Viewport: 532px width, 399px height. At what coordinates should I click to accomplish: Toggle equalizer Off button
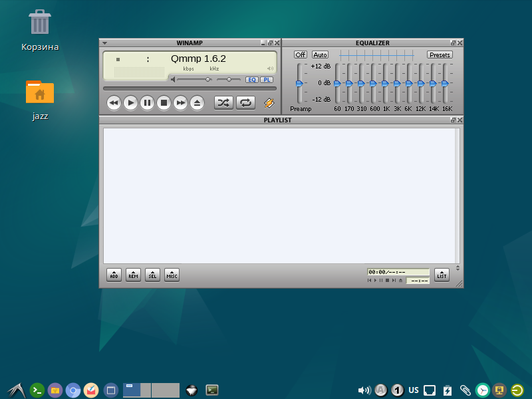[x=301, y=55]
